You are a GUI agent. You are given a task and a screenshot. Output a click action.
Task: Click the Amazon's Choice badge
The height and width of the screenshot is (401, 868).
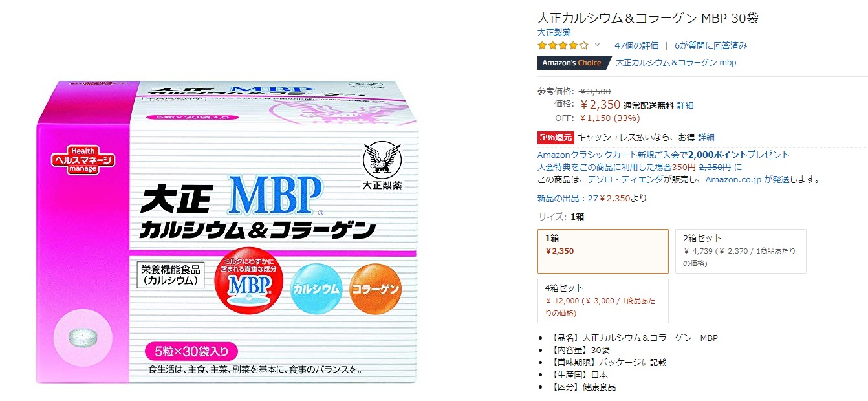click(x=574, y=63)
